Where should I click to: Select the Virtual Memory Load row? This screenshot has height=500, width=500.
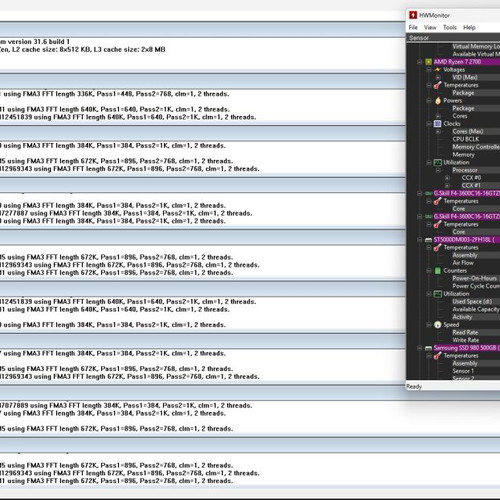click(476, 46)
